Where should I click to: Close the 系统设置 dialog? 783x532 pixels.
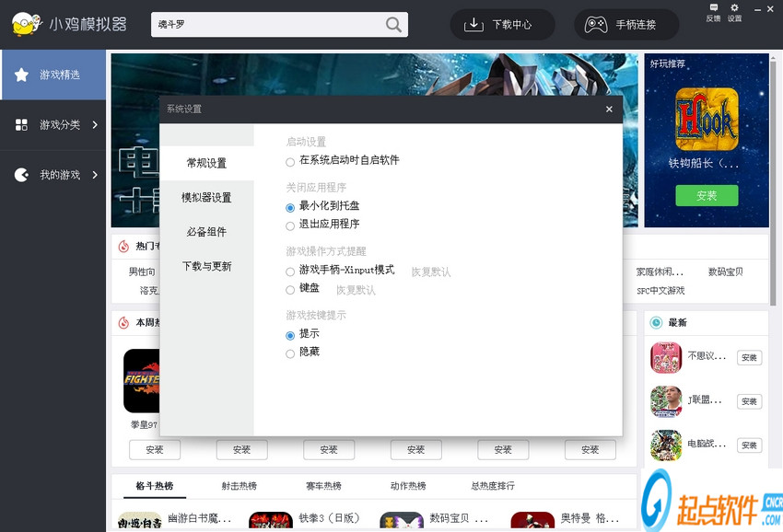point(609,110)
